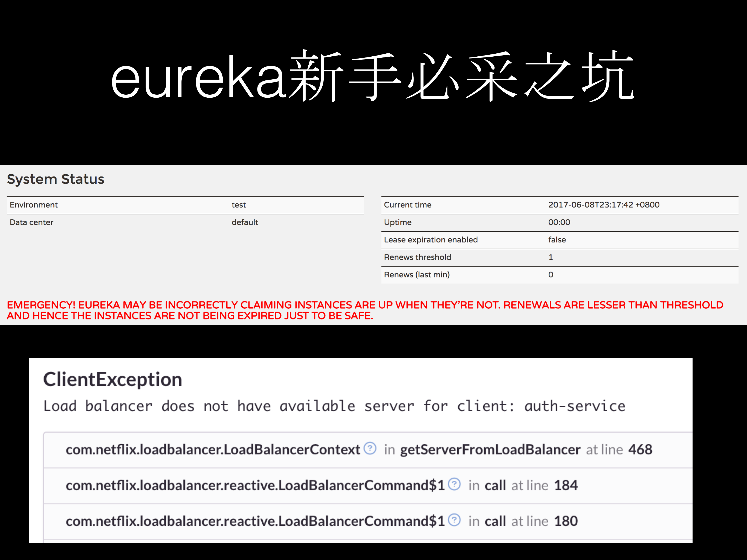Select the Current time value 2017-06-08T23:17:42
The height and width of the screenshot is (560, 747).
pos(603,205)
